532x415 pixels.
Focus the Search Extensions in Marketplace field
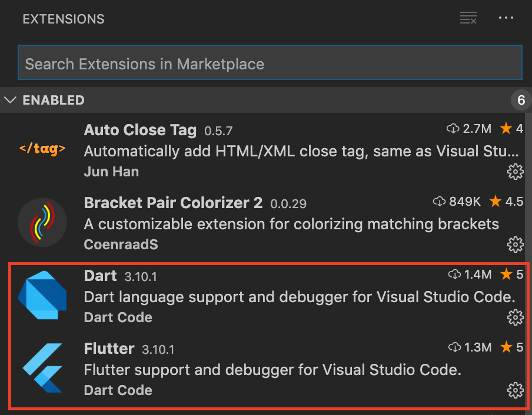(270, 63)
